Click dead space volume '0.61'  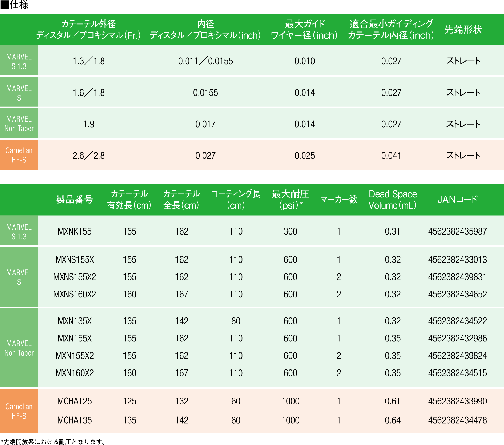click(x=393, y=401)
